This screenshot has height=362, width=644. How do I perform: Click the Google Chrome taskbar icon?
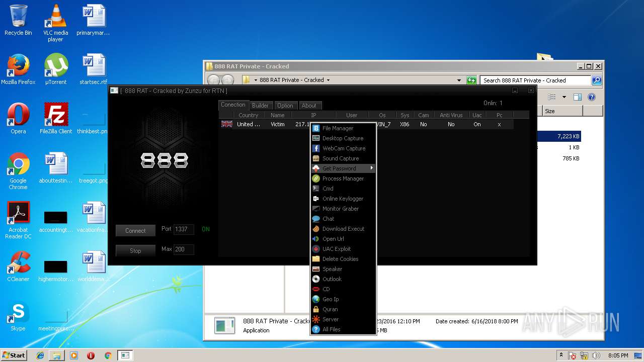(108, 355)
